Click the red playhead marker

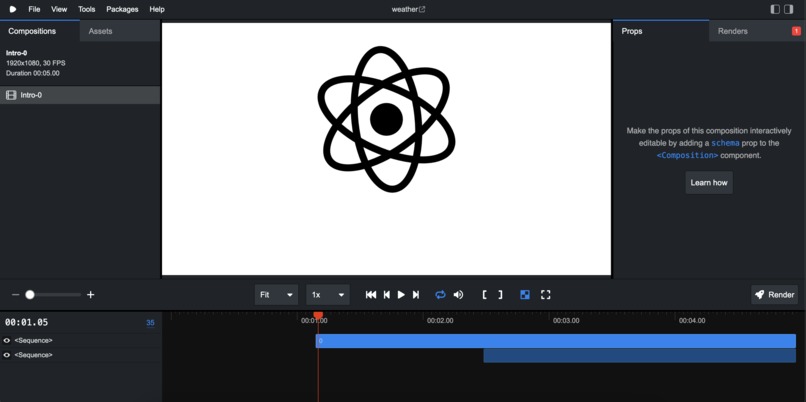click(318, 315)
